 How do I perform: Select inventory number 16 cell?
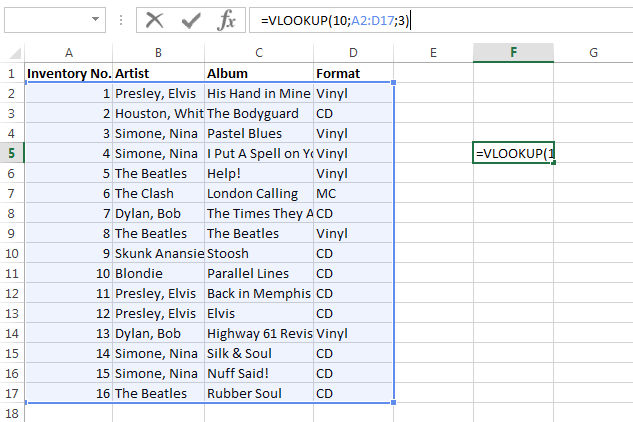(x=69, y=393)
